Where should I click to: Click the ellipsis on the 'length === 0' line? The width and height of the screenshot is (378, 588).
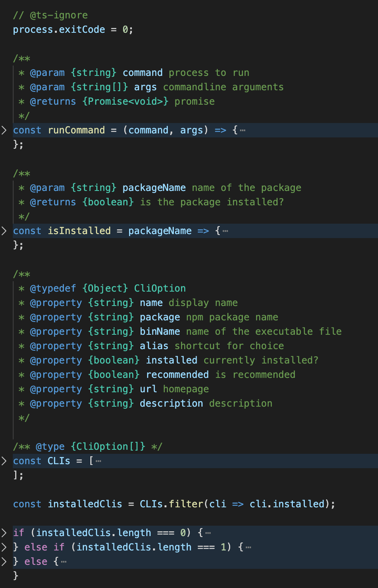click(208, 533)
